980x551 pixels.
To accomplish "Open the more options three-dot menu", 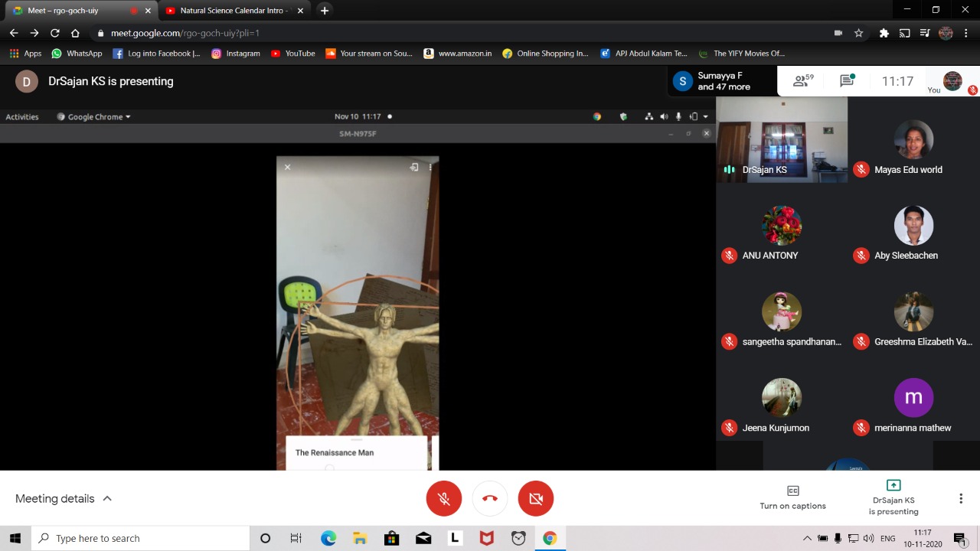I will pos(961,498).
